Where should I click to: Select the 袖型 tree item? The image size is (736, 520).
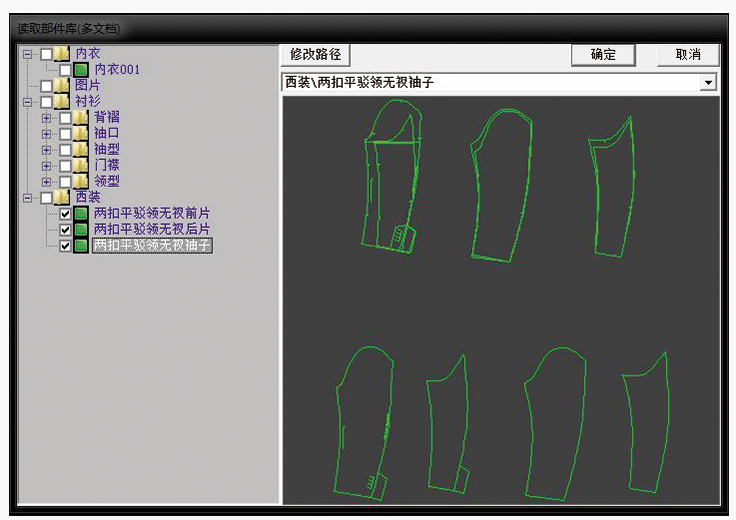click(x=106, y=150)
